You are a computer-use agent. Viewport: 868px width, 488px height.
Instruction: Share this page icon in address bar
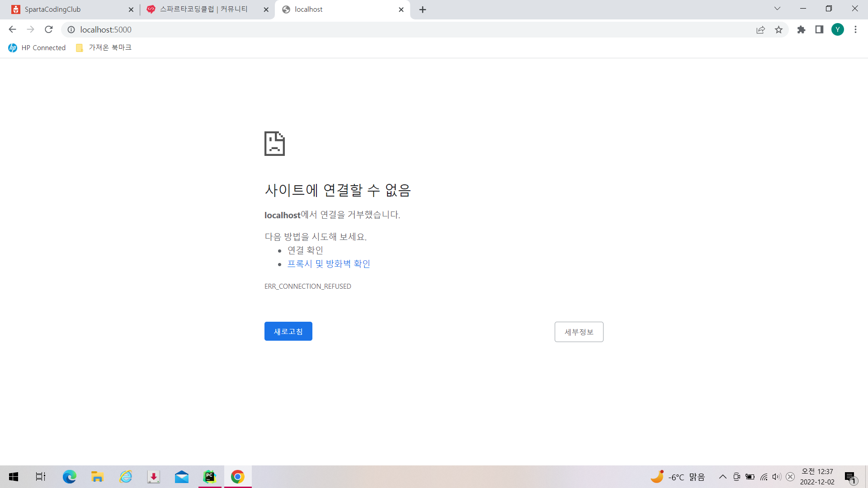point(760,29)
